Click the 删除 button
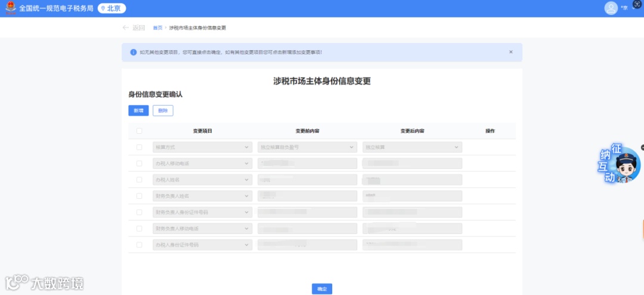The image size is (644, 295). tap(163, 110)
